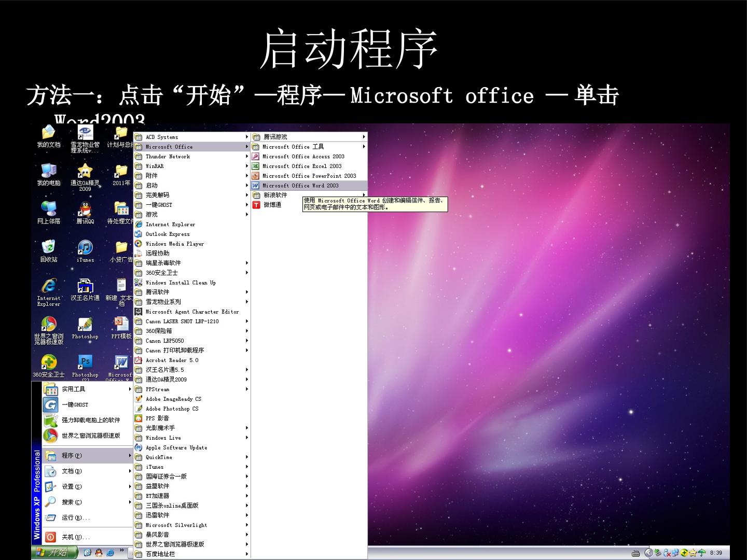Select Microsoft Office PowerPoint 2003 menu item
The height and width of the screenshot is (560, 747).
click(309, 176)
